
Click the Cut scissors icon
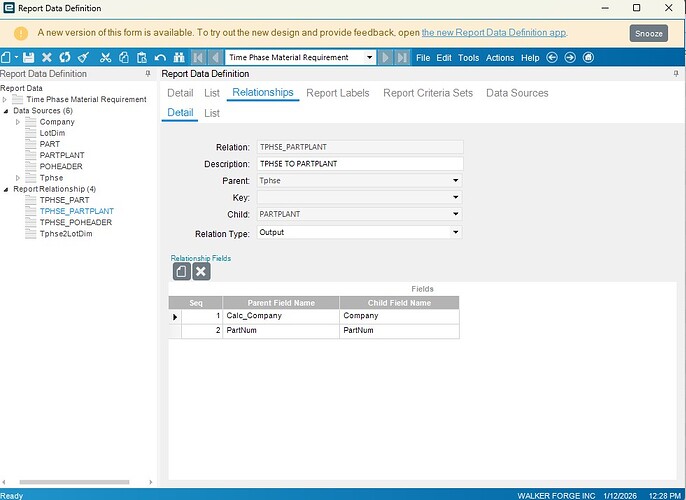click(103, 58)
